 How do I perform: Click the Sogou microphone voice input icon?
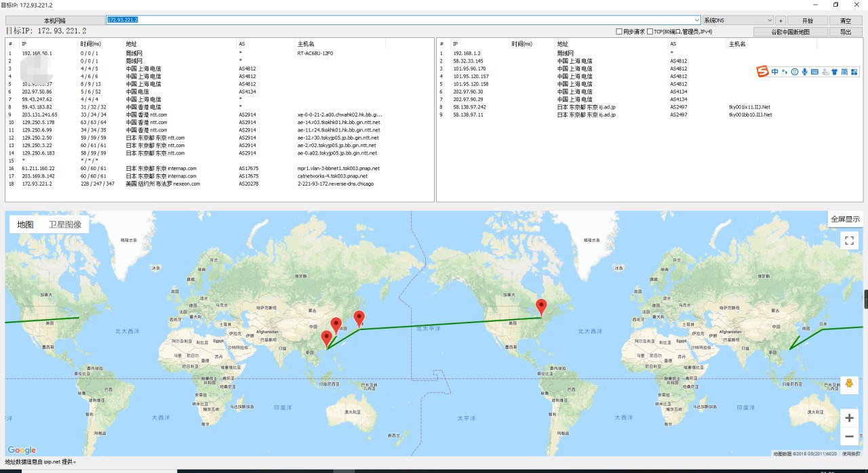[804, 72]
